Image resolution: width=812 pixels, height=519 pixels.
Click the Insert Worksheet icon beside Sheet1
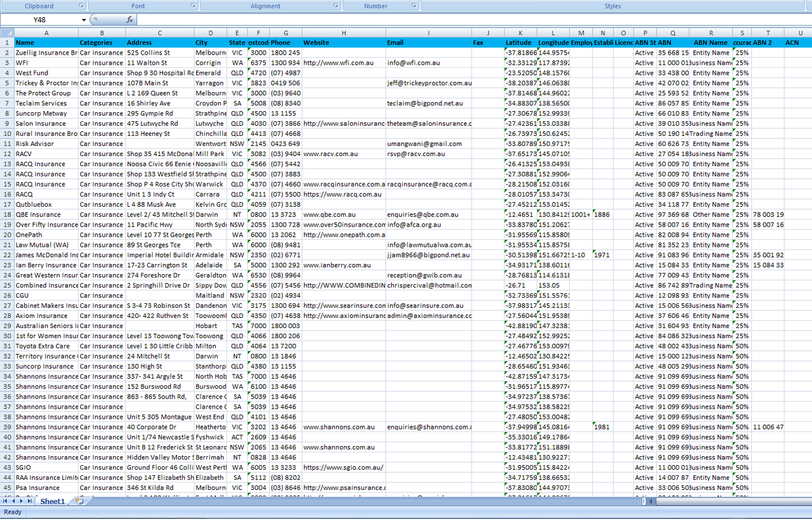[79, 501]
